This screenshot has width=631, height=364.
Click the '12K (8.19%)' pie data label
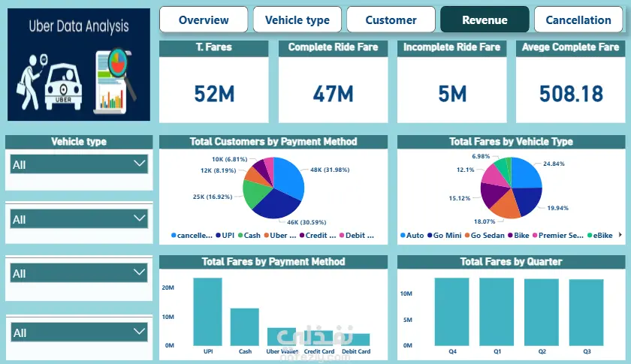pos(218,170)
